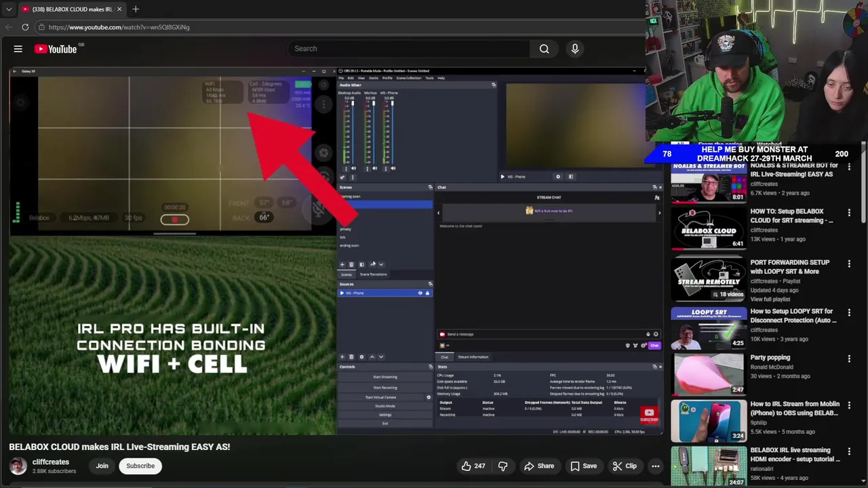This screenshot has height=488, width=868.
Task: Reload the page with the refresh icon
Action: click(x=25, y=27)
